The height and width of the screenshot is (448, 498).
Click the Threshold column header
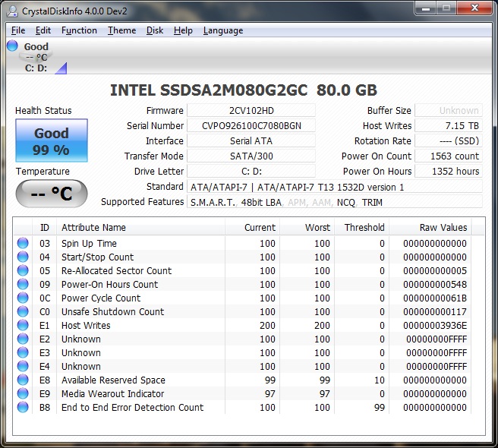click(x=362, y=228)
